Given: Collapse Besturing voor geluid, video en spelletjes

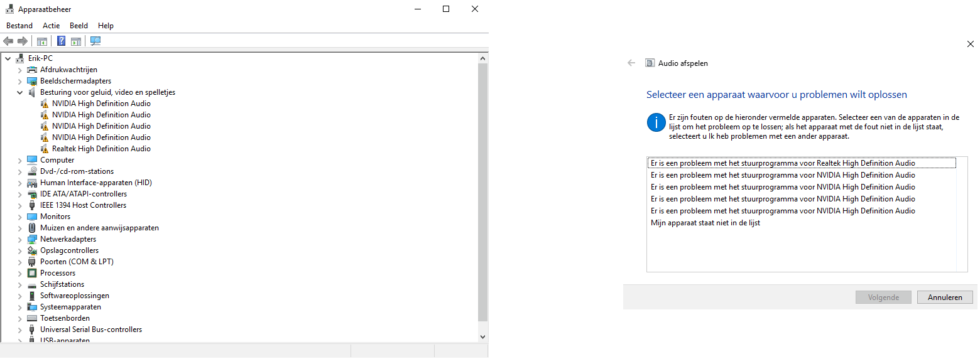Looking at the screenshot, I should coord(19,92).
